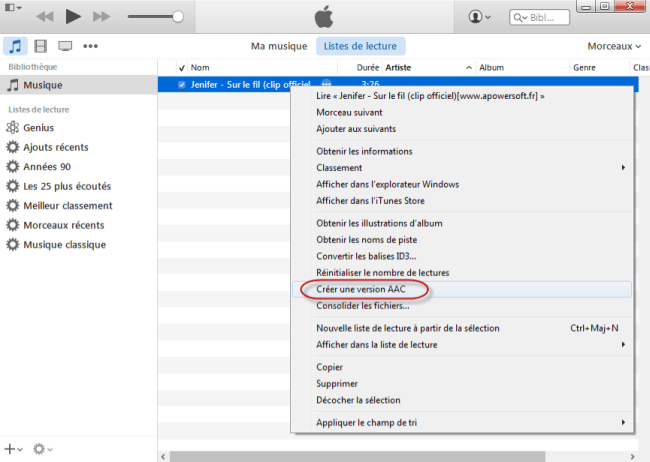Switch to the Movies film icon
Screen dimensions: 650x462
pyautogui.click(x=40, y=46)
